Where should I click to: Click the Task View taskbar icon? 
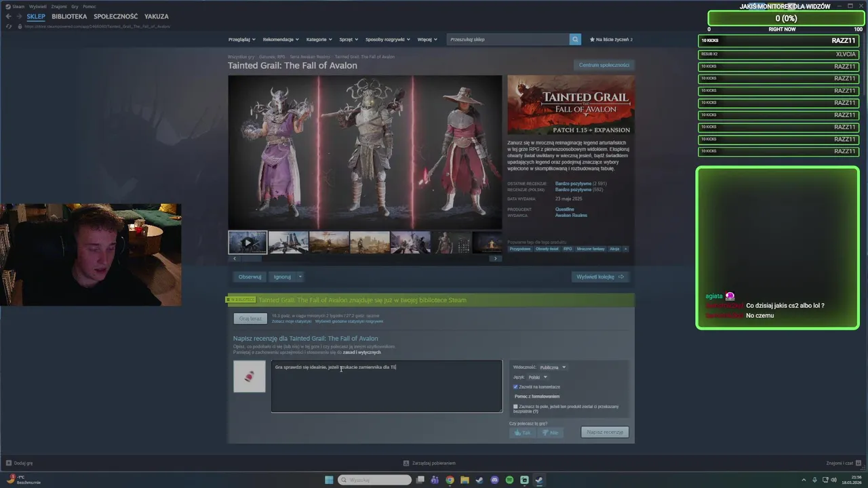420,480
